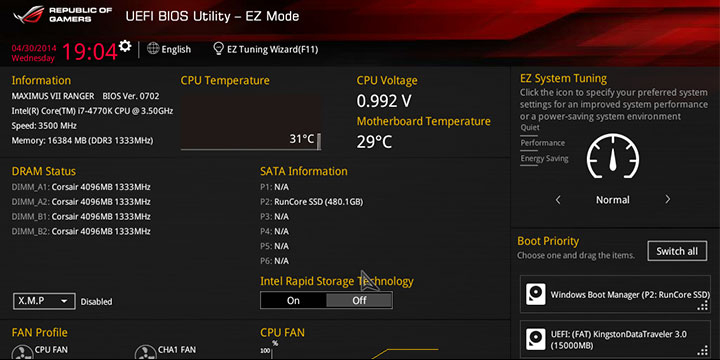Switch to next tuning mode with right chevron
The width and height of the screenshot is (720, 360).
point(668,200)
